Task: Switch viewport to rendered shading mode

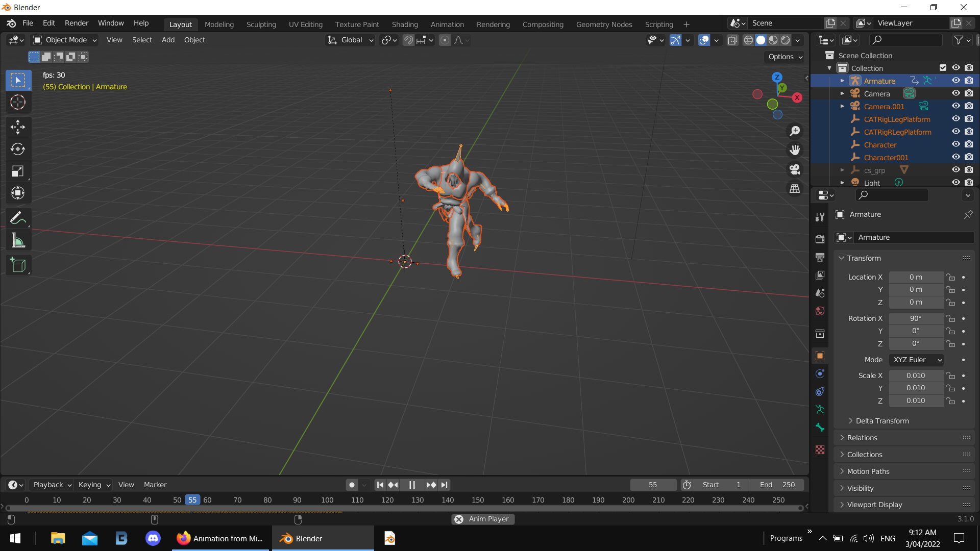Action: (x=787, y=40)
